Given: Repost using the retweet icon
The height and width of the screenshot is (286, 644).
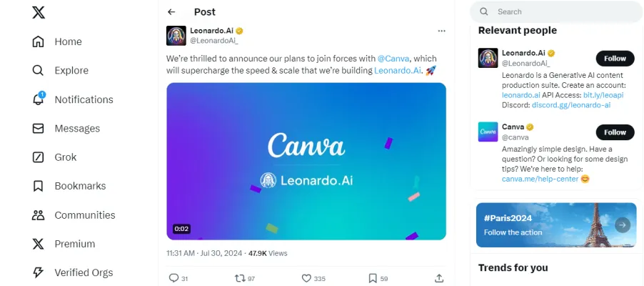Looking at the screenshot, I should (240, 278).
